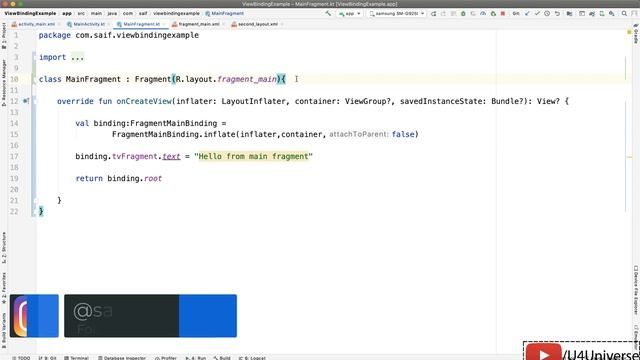Click line number 19 in the gutter
The height and width of the screenshot is (360, 640).
click(x=14, y=178)
